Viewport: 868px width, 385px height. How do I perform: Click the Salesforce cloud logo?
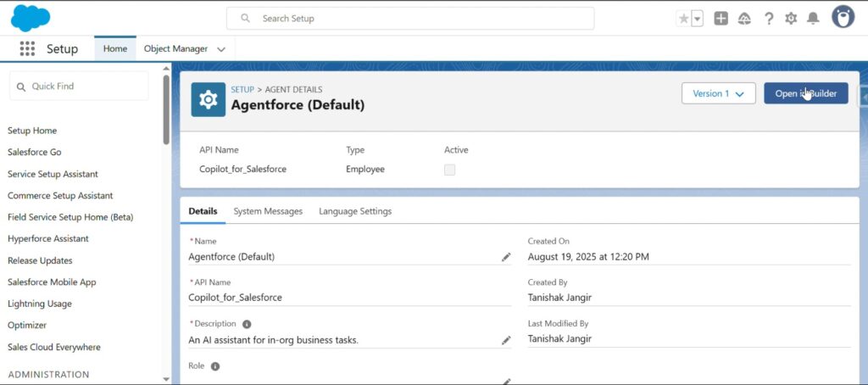click(x=31, y=18)
